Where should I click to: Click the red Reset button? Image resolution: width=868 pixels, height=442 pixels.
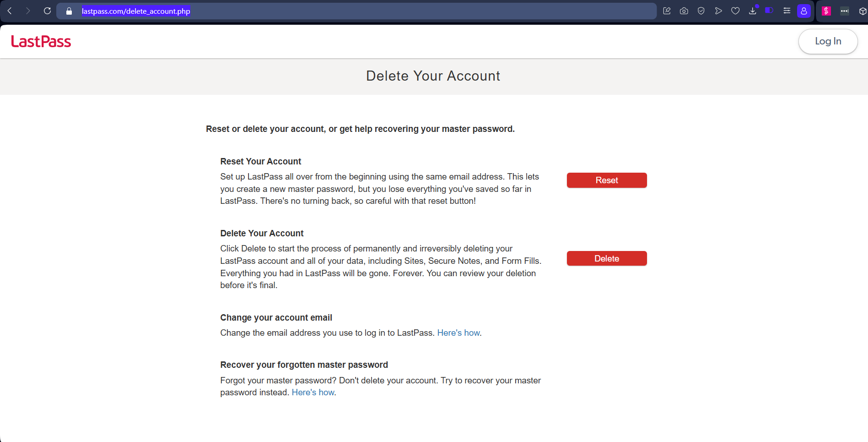click(x=606, y=180)
